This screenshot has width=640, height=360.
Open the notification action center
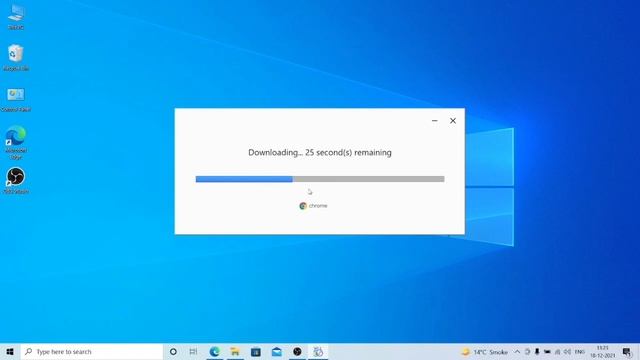click(x=627, y=352)
